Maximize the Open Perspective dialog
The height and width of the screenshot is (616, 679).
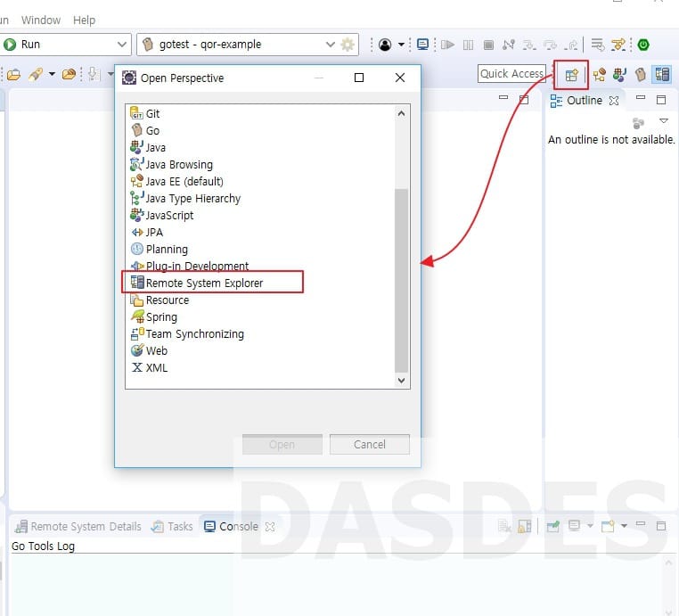click(359, 78)
